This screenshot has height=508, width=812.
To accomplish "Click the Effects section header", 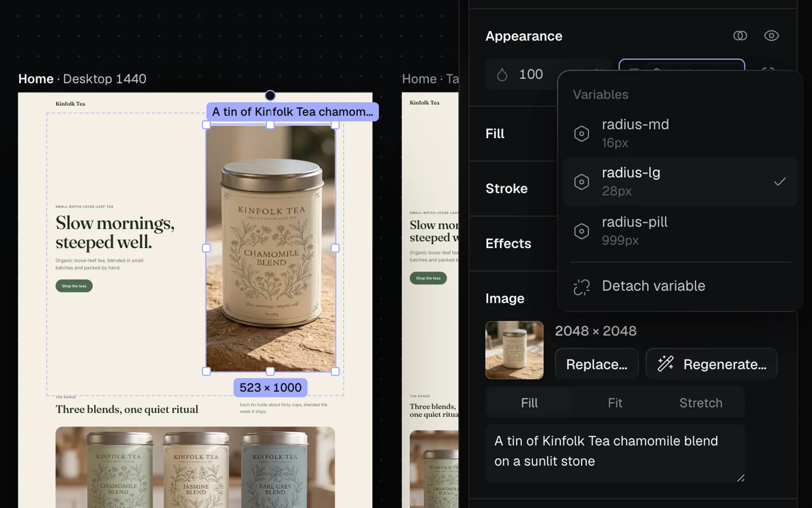I will pos(508,243).
